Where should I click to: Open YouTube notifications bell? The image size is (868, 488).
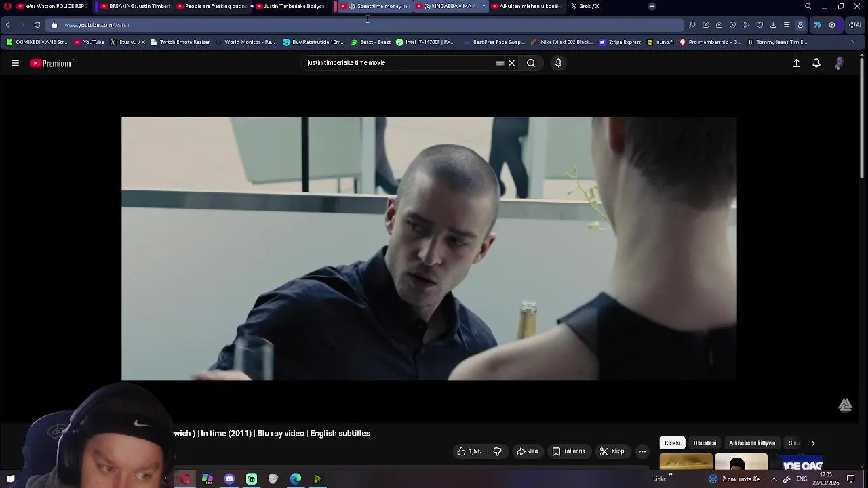click(x=816, y=63)
